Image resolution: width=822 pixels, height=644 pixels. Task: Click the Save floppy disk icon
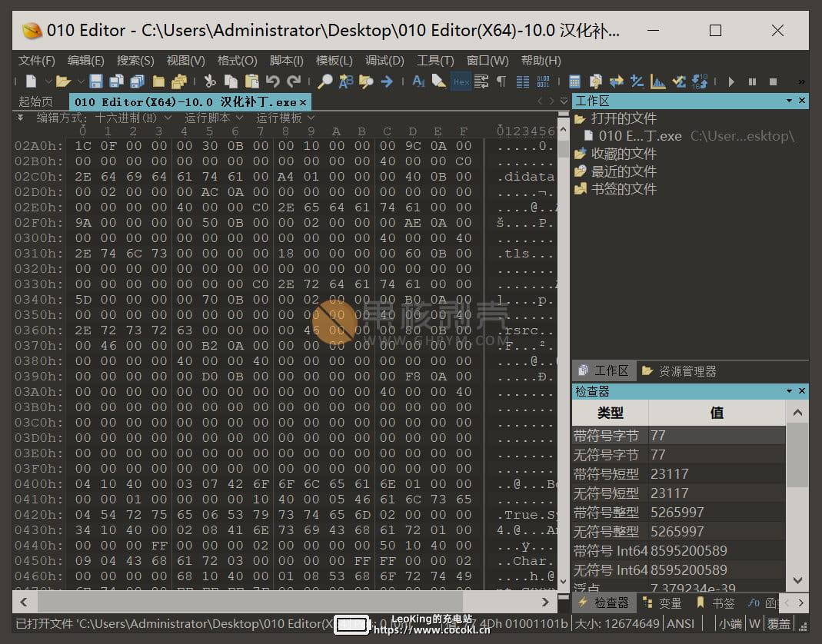96,81
